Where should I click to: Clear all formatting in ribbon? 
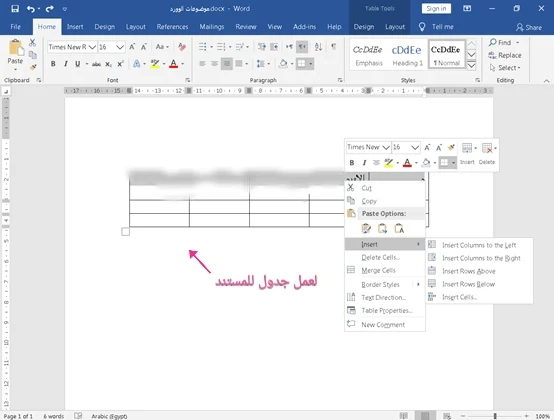coord(182,47)
